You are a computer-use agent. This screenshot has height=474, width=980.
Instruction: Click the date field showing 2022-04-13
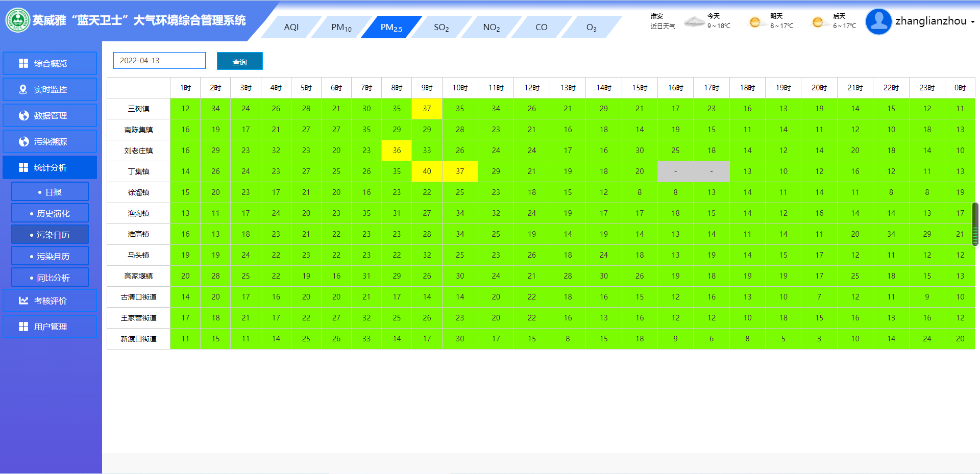point(159,60)
